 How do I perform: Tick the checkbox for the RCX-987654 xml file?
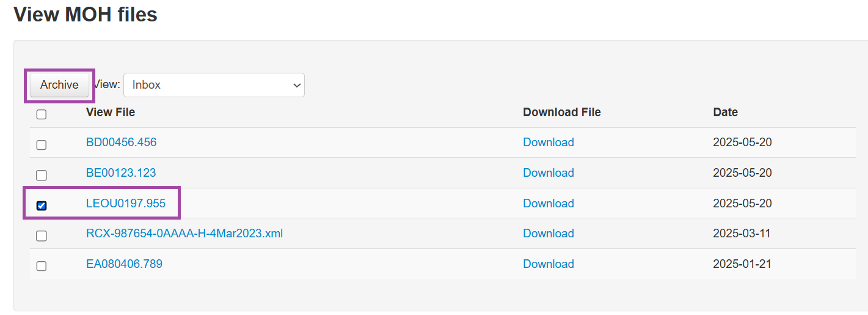point(42,235)
